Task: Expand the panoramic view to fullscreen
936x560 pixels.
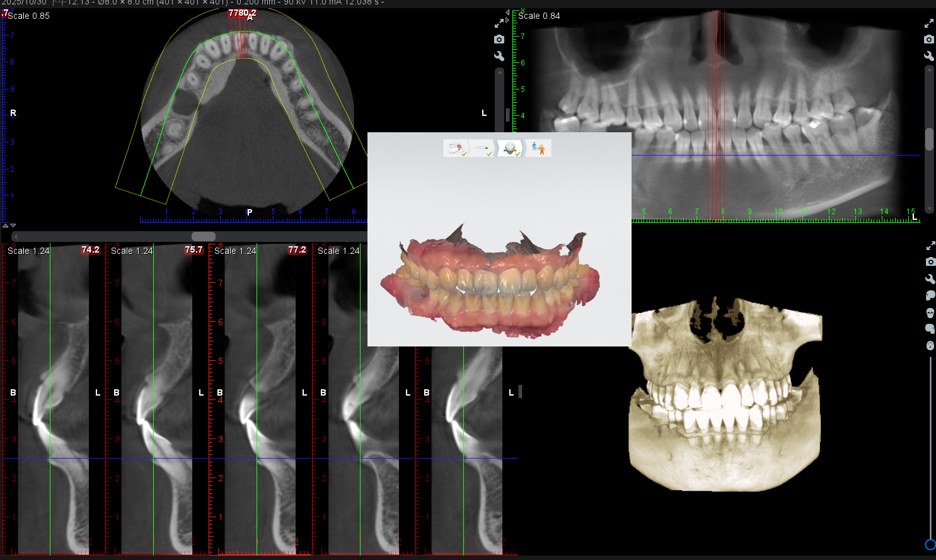Action: click(x=928, y=23)
